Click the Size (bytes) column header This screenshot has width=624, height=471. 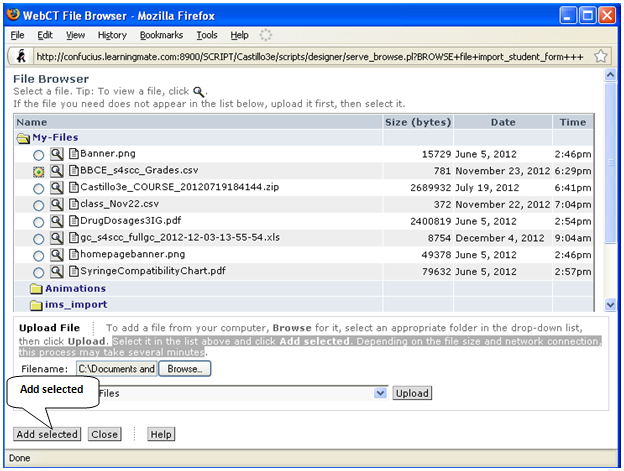point(418,122)
